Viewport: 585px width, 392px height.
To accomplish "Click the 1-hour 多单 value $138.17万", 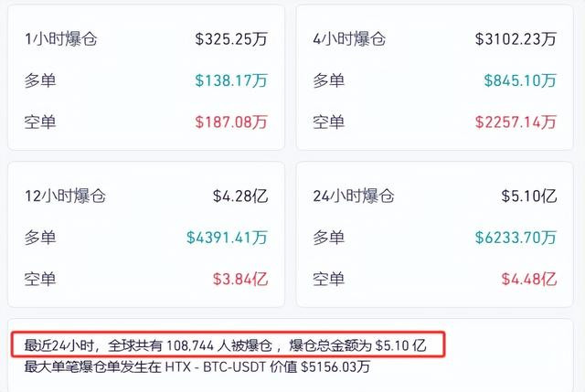I will pos(231,80).
